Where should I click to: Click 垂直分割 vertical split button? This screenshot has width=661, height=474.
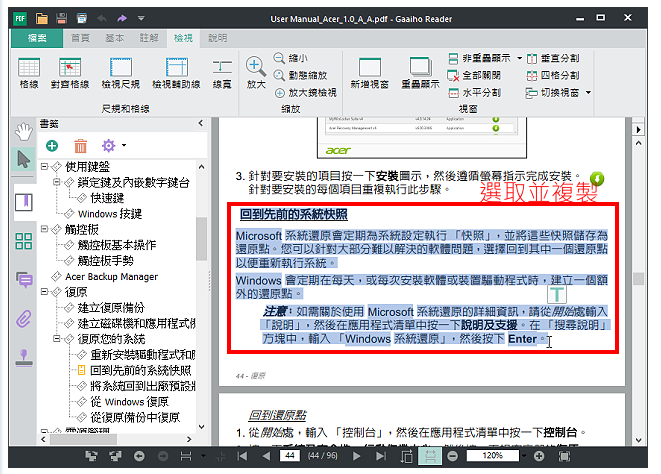coord(553,58)
